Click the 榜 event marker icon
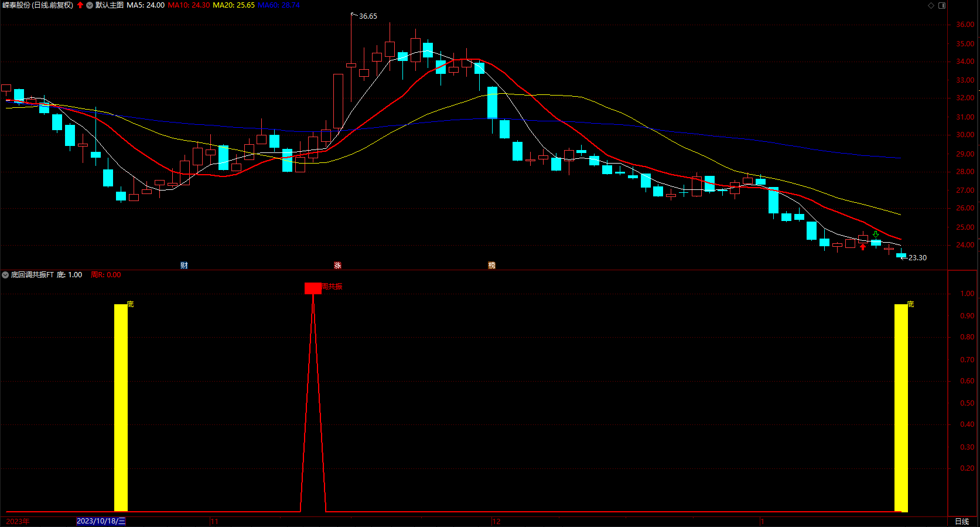 pyautogui.click(x=491, y=266)
